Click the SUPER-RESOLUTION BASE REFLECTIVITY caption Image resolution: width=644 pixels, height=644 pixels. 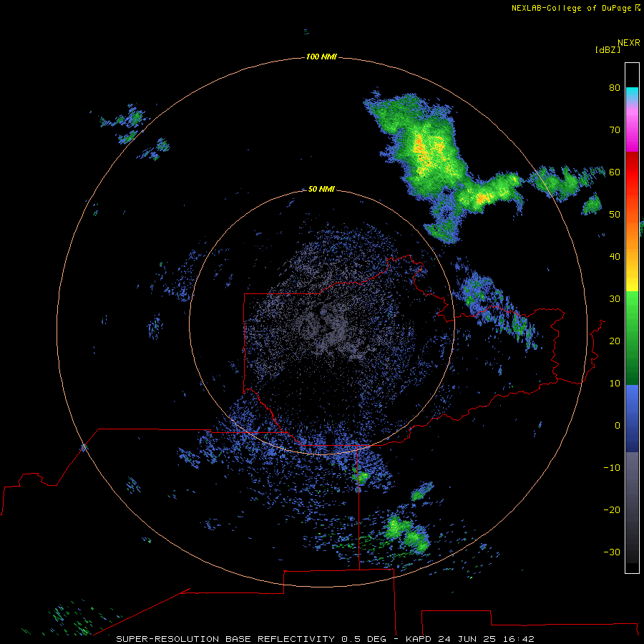click(225, 639)
